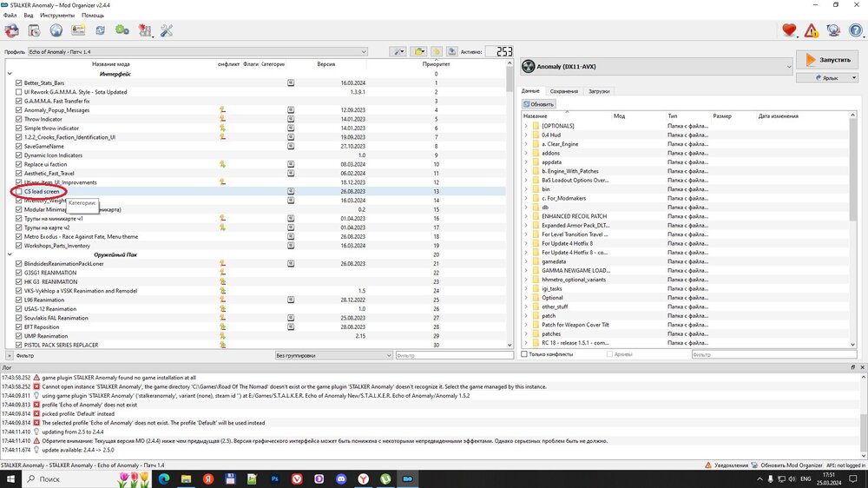Click the Help question mark icon
Viewport: 868px width, 488px height.
pyautogui.click(x=854, y=30)
